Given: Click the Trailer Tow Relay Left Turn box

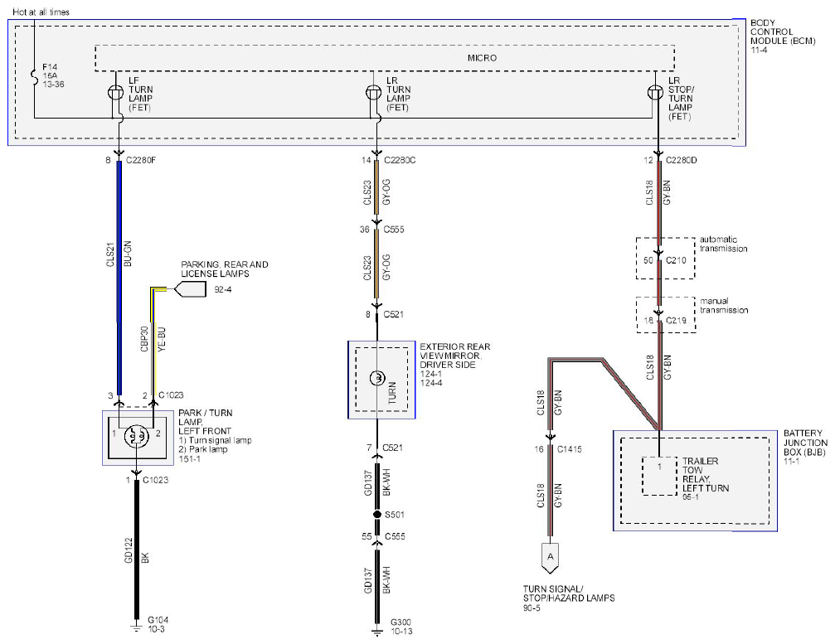Looking at the screenshot, I should coord(659,476).
